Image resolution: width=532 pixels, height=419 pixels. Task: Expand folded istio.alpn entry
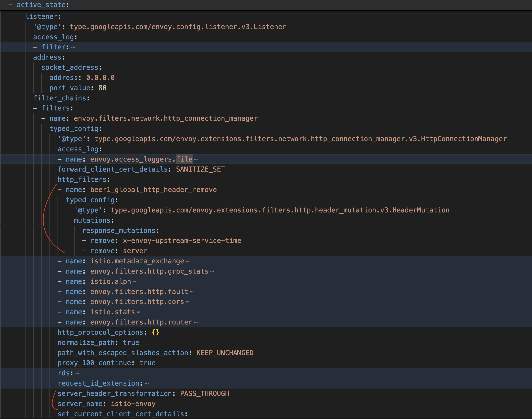(134, 282)
